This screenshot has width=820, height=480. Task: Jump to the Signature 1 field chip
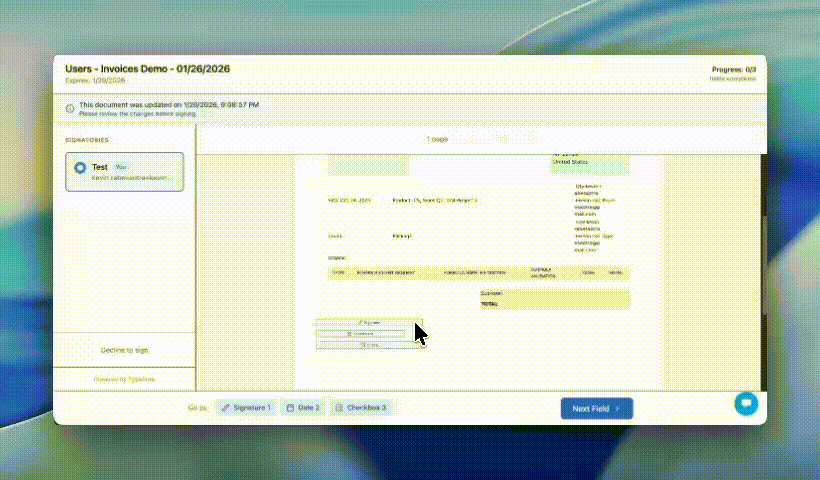pos(245,408)
